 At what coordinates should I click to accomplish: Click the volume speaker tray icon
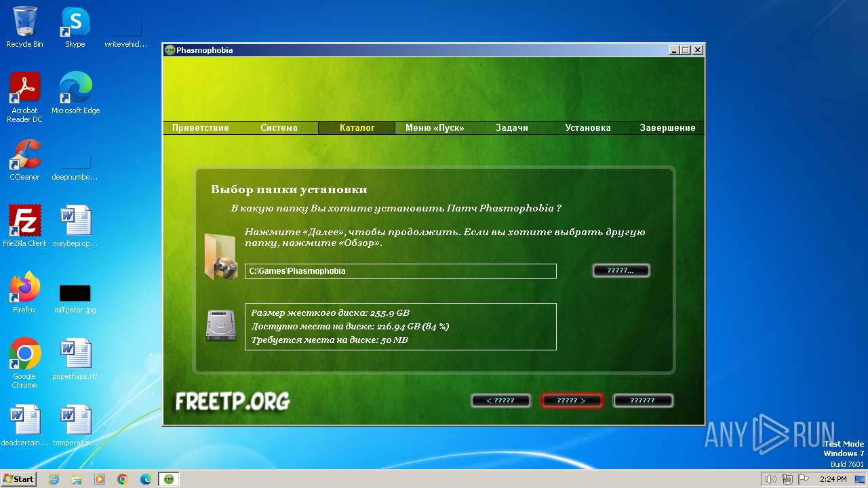tap(770, 479)
